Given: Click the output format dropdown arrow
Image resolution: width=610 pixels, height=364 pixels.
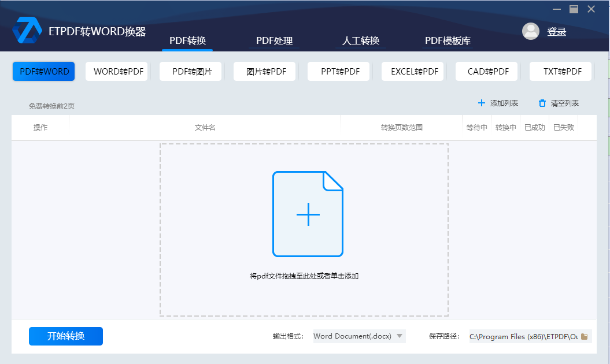Looking at the screenshot, I should 399,336.
